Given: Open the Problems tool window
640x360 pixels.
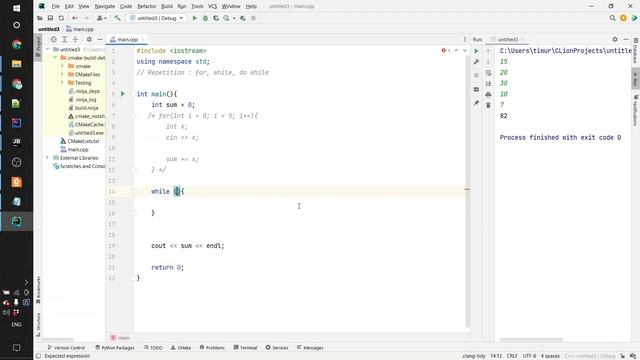Looking at the screenshot, I should point(212,348).
